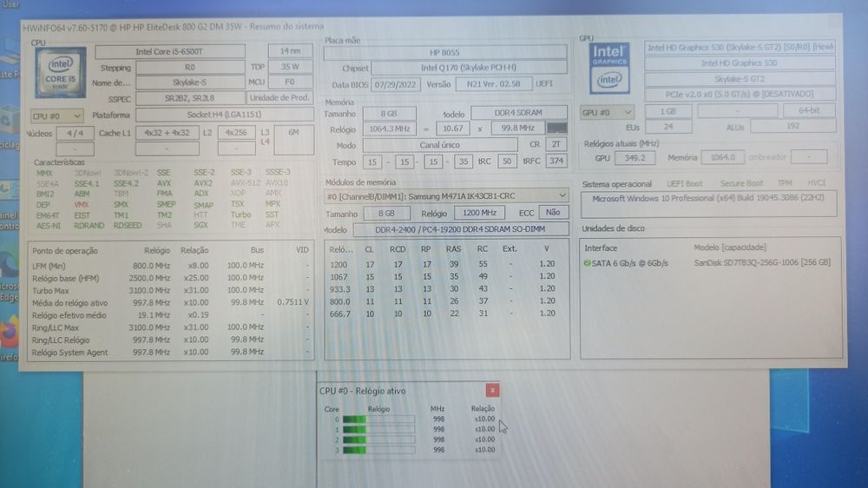Viewport: 868px width, 488px height.
Task: Click the 'AES-NI' feature flag
Action: (48, 226)
